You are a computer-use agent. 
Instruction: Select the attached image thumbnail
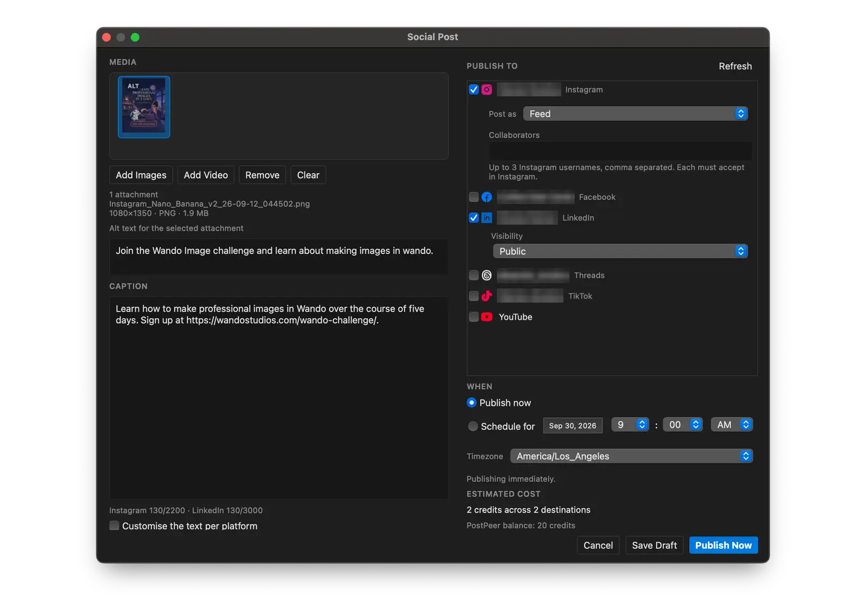coord(144,107)
